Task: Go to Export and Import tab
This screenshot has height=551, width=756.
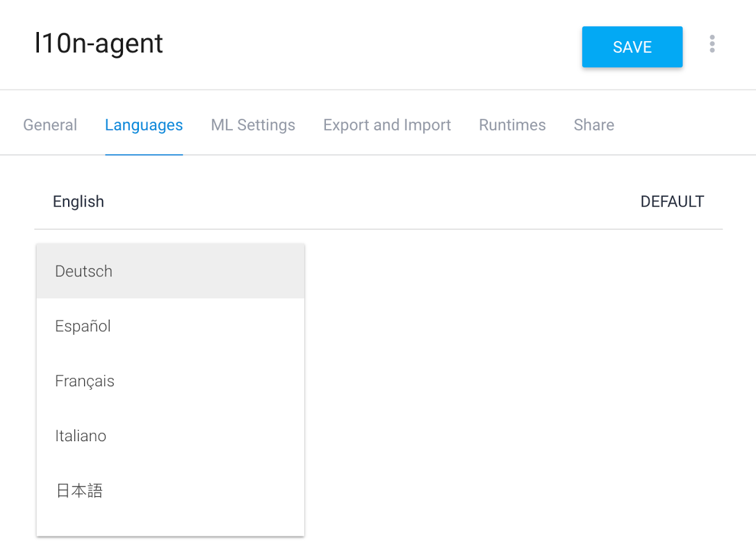Action: pos(387,125)
